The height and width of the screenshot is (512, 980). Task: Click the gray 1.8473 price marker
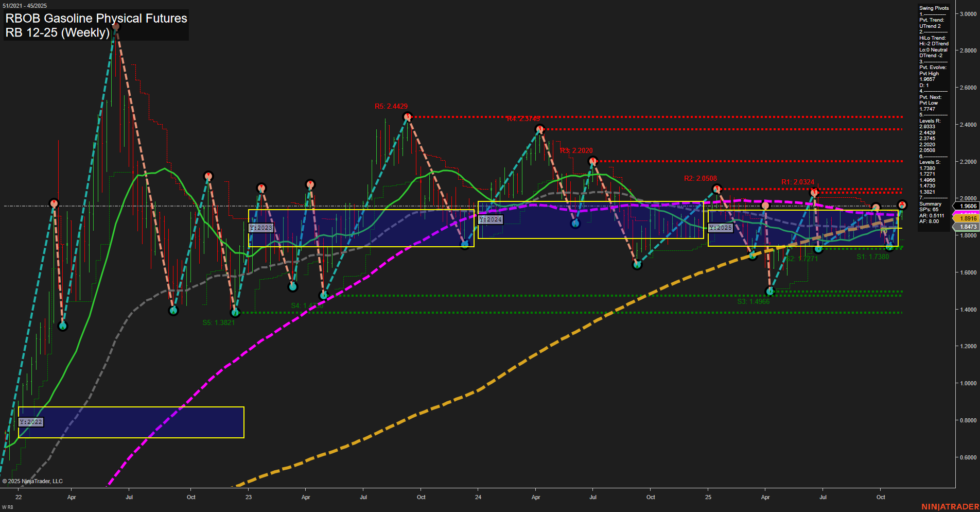pos(968,227)
